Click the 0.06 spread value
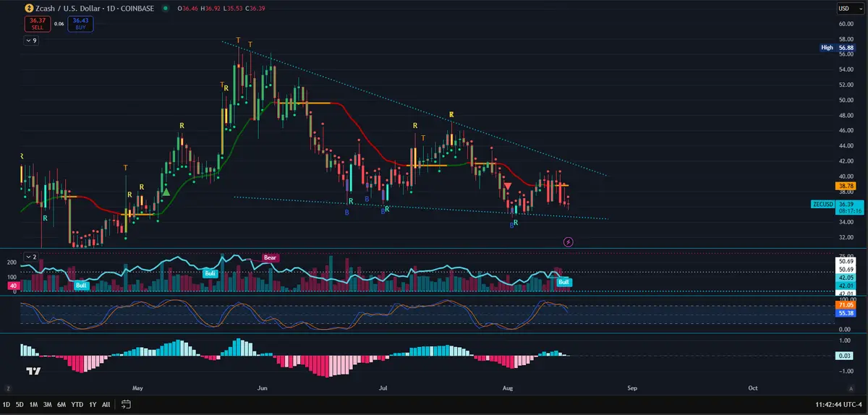The height and width of the screenshot is (415, 868). (59, 24)
